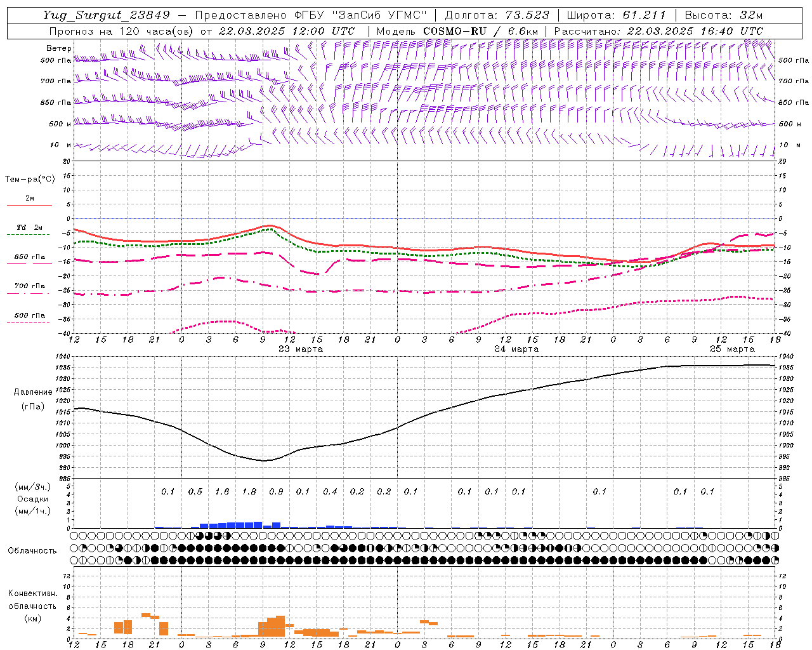This screenshot has height=650, width=812.
Task: Click the latitude value 'Широта: 61.211'
Action: click(x=616, y=15)
